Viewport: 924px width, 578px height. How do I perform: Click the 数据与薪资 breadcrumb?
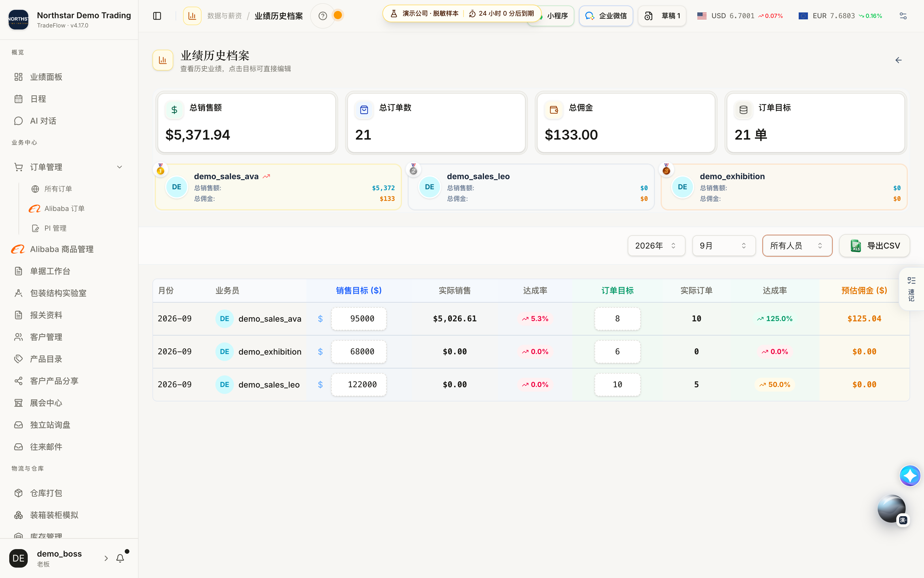225,16
